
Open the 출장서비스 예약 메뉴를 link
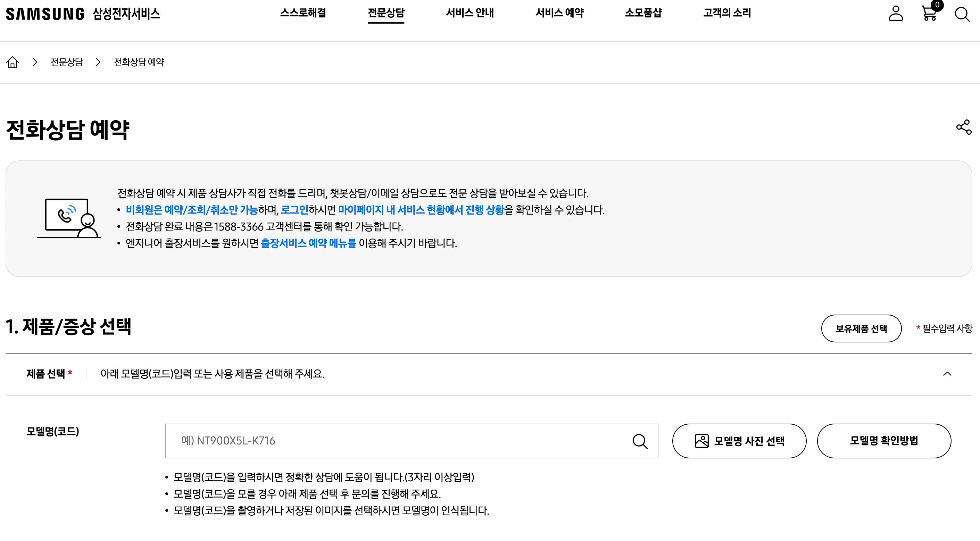point(308,243)
